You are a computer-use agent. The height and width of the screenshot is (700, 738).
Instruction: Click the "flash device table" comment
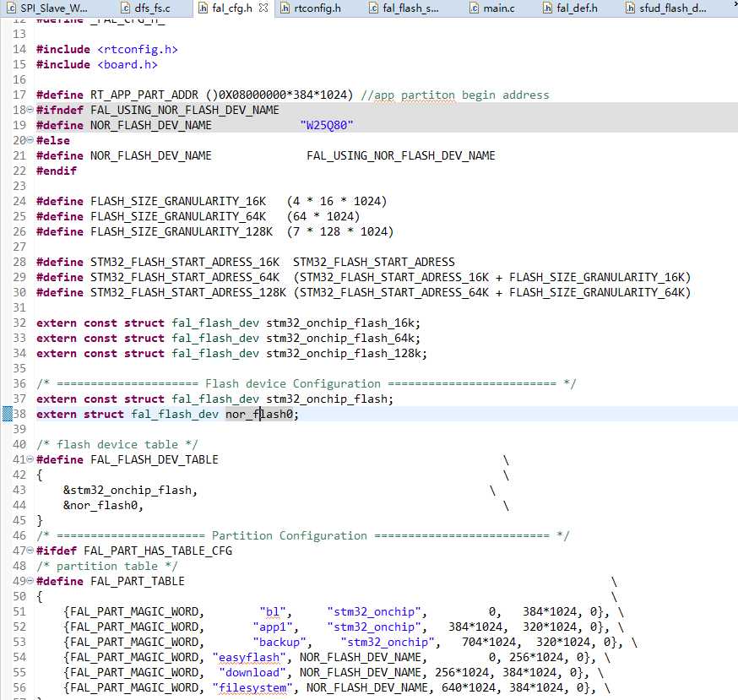117,444
